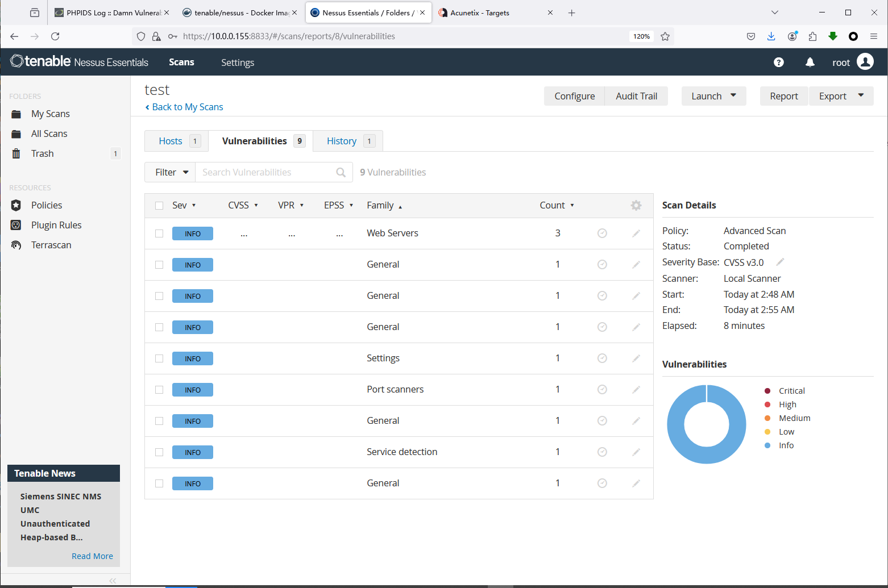Expand the Export dropdown arrow
The width and height of the screenshot is (888, 588).
[x=861, y=95]
